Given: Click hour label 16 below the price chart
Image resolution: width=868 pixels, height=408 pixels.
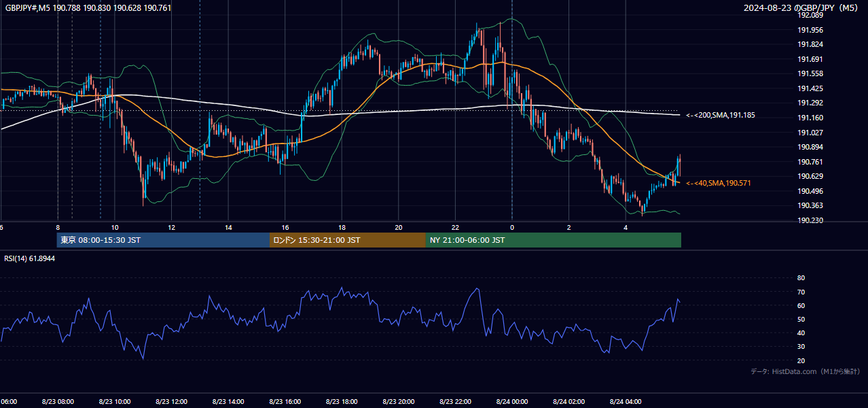Looking at the screenshot, I should pos(285,228).
